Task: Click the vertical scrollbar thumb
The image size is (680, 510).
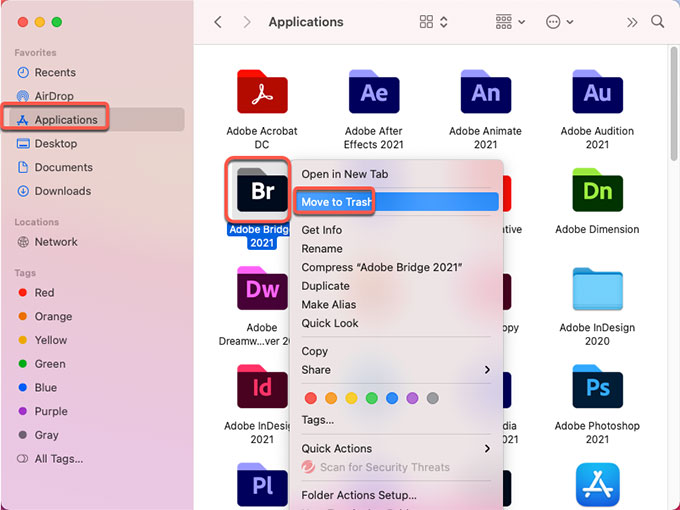Action: [674, 104]
